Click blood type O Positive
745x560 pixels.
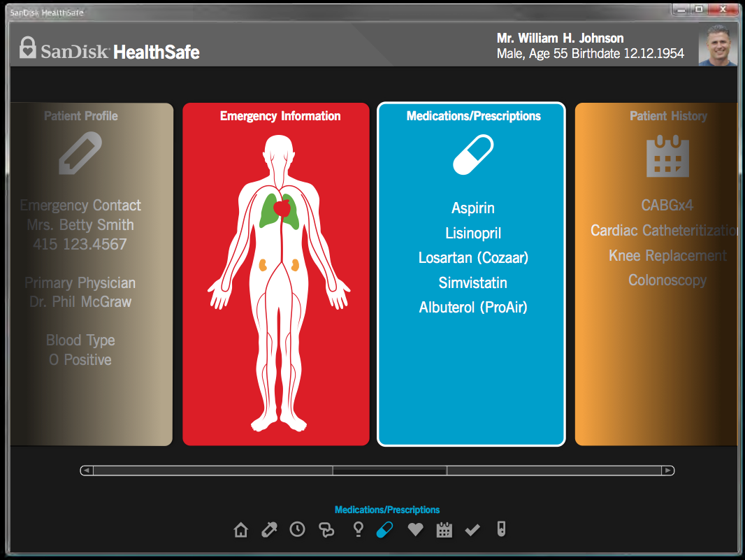coord(80,360)
